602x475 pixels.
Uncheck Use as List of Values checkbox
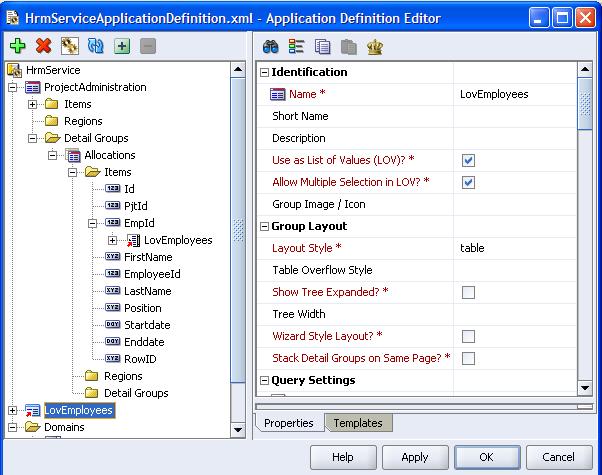pos(468,160)
